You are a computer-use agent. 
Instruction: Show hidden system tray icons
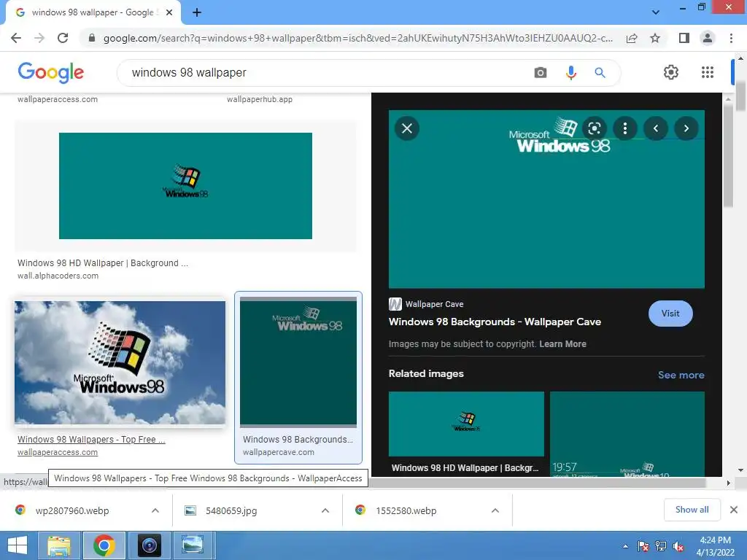(625, 546)
